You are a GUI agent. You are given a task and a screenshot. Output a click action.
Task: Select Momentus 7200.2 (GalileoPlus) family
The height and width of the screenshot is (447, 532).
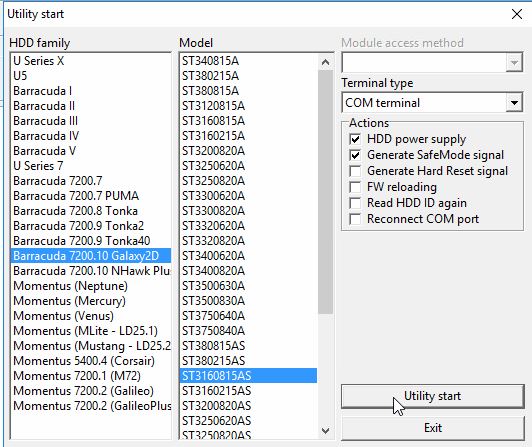tap(91, 406)
